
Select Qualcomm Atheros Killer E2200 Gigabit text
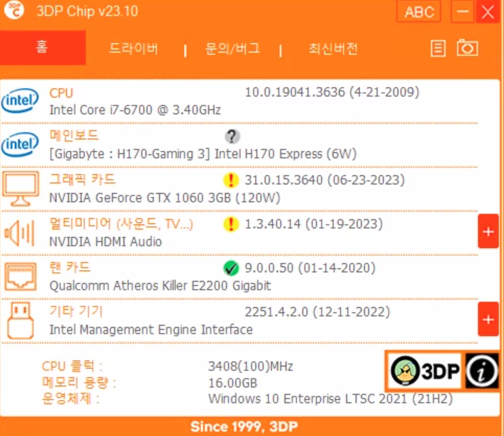tap(160, 286)
